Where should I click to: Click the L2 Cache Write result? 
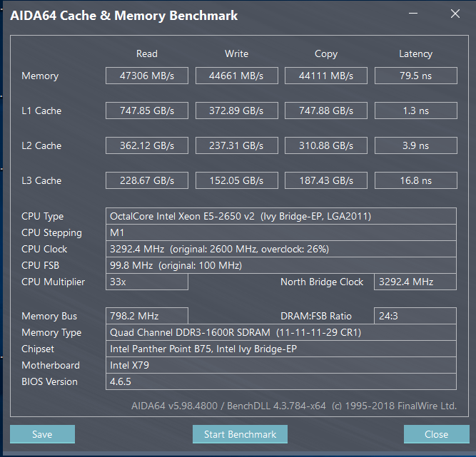tap(236, 145)
